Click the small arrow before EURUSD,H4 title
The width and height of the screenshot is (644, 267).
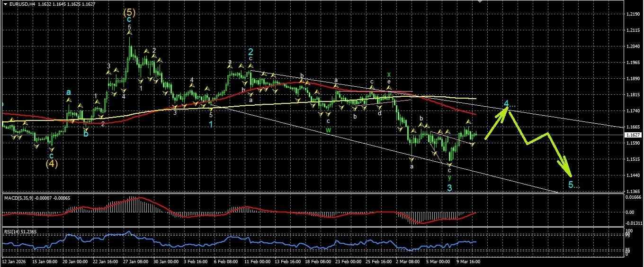click(5, 4)
